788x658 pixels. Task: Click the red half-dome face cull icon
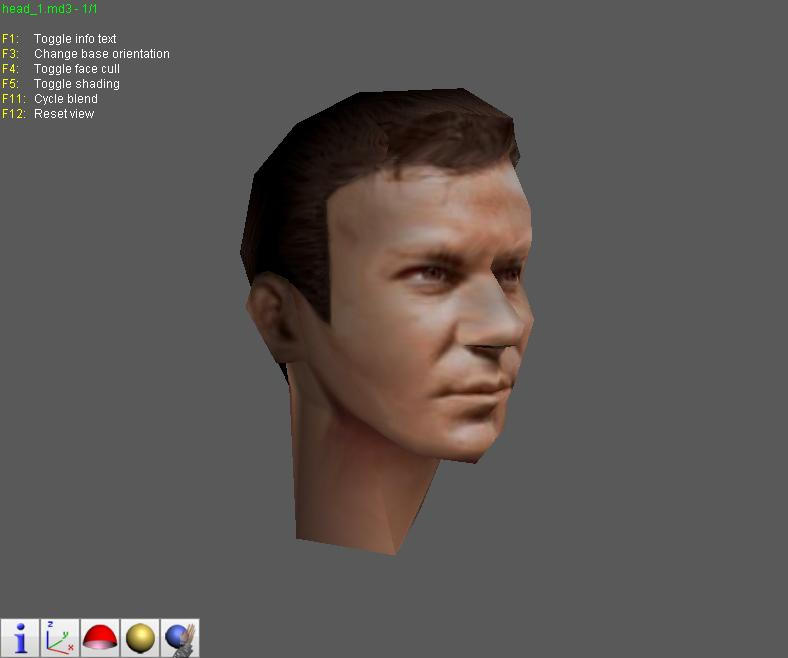[100, 638]
